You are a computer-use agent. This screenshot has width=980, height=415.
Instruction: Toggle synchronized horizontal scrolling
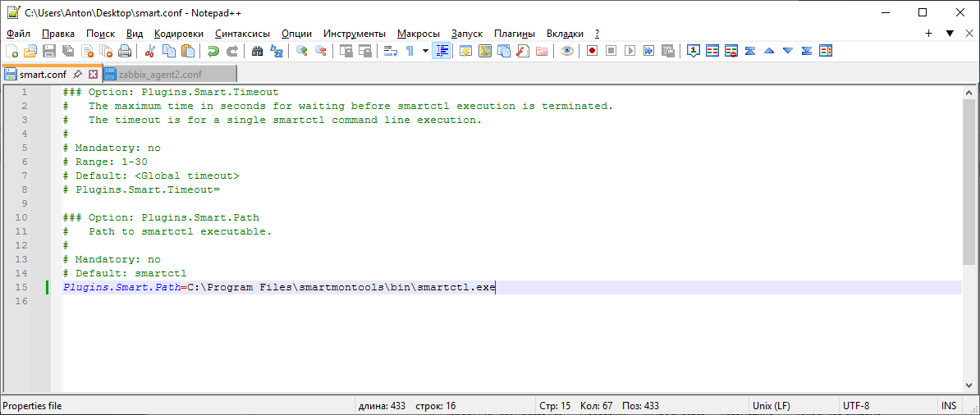(364, 51)
